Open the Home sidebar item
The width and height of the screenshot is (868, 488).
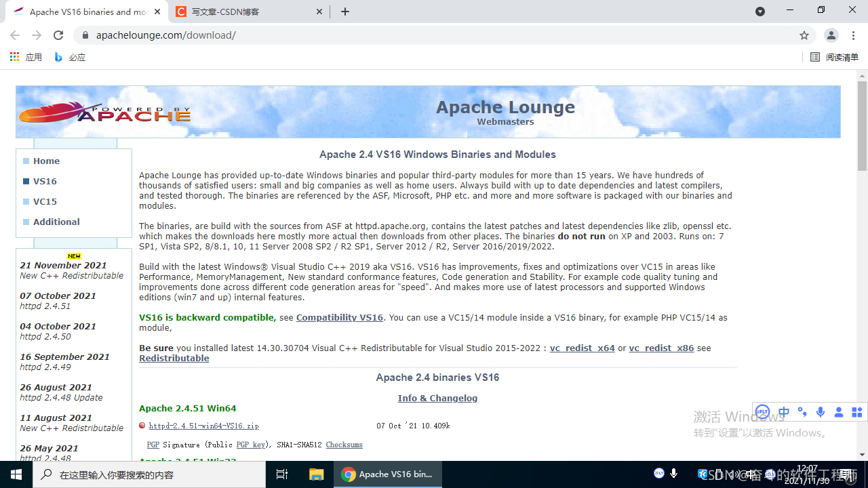(x=46, y=161)
